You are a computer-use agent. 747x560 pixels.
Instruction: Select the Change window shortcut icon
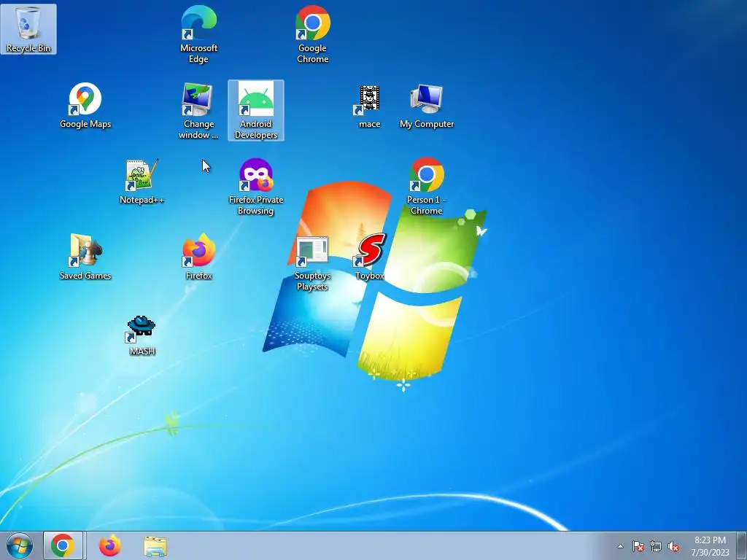(198, 111)
